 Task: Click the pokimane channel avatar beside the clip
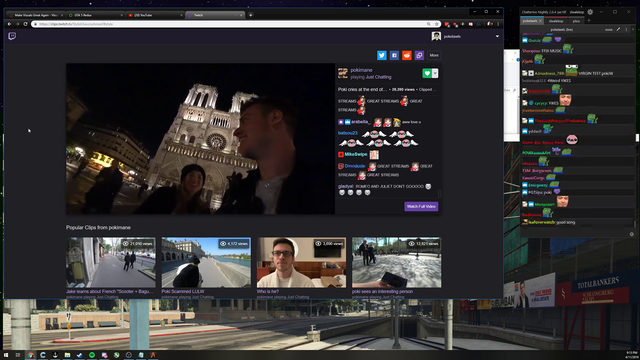[343, 73]
